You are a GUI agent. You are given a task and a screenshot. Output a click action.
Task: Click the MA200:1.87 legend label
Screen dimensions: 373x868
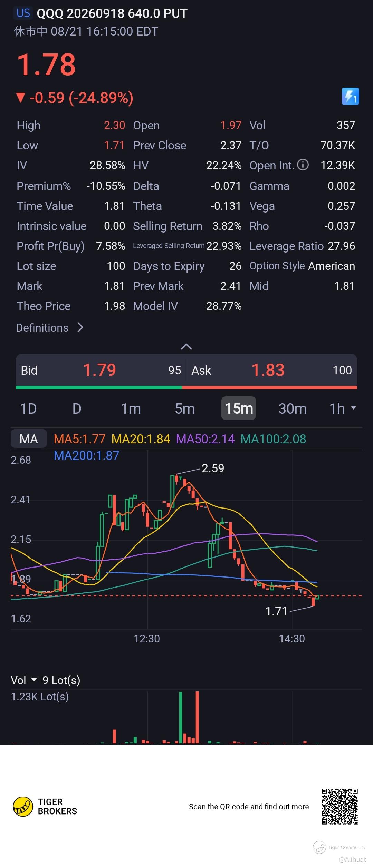click(86, 455)
